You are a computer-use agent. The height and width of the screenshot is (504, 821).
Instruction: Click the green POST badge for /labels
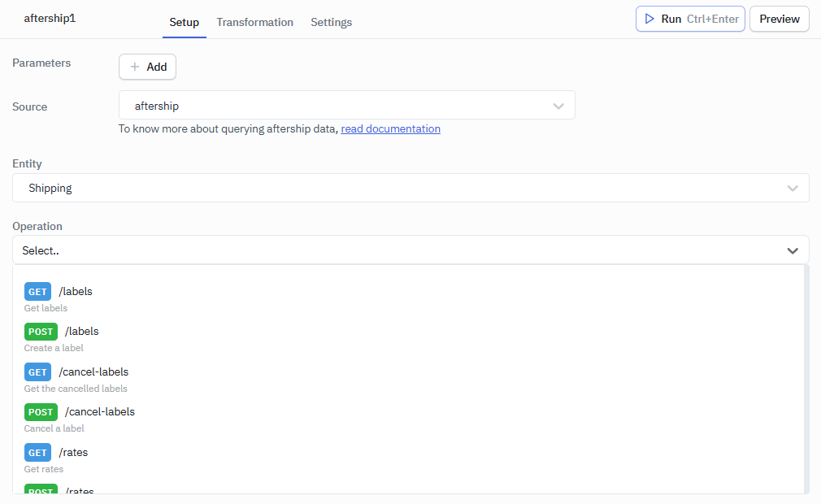coord(41,332)
